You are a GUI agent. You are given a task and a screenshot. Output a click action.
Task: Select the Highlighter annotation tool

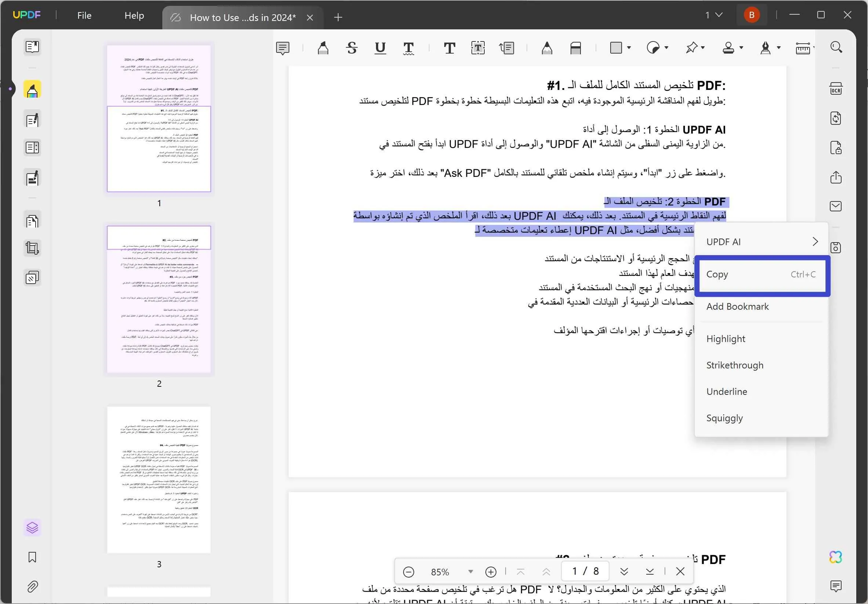[322, 48]
